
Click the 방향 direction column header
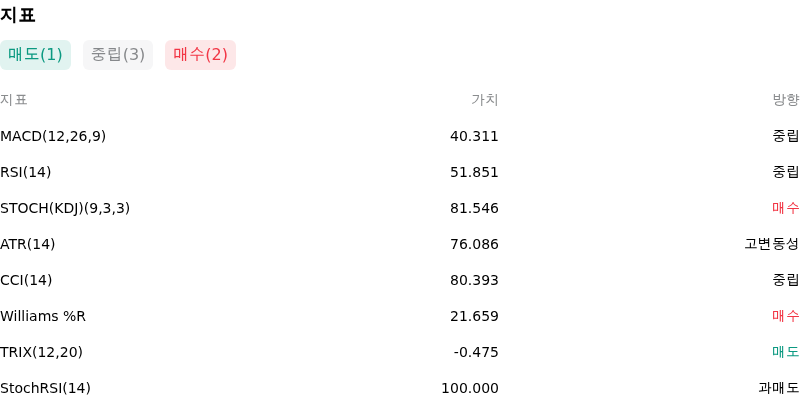click(786, 100)
